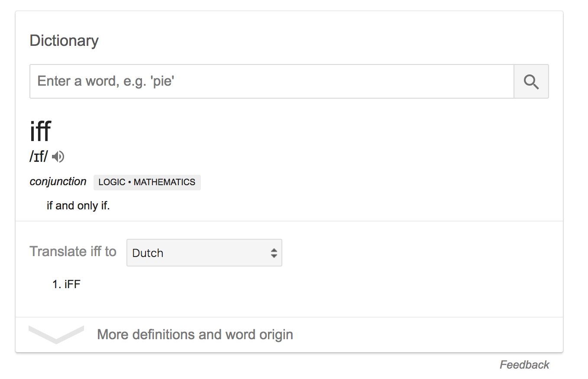The image size is (588, 379).
Task: Click the bullet separator in the subject tag
Action: click(x=129, y=182)
